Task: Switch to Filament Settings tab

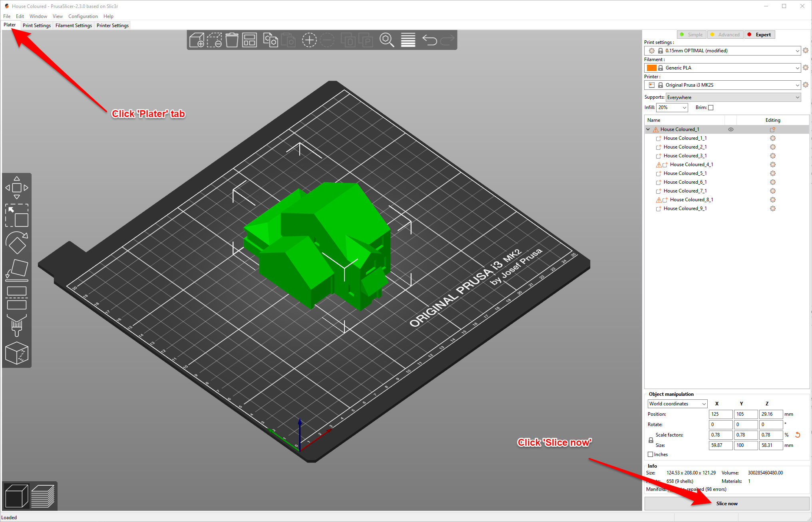Action: [74, 26]
